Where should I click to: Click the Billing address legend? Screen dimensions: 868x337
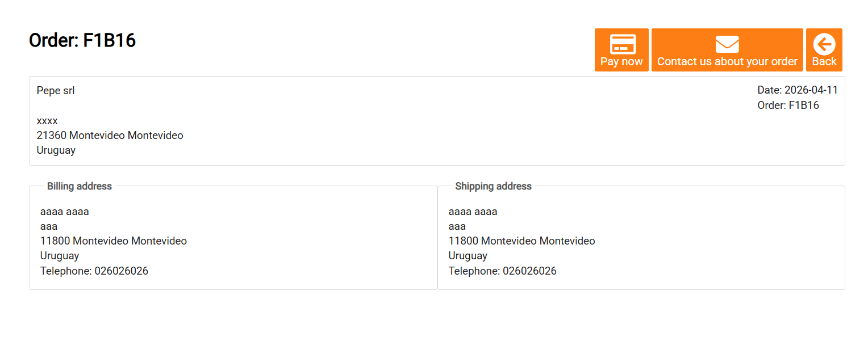80,186
